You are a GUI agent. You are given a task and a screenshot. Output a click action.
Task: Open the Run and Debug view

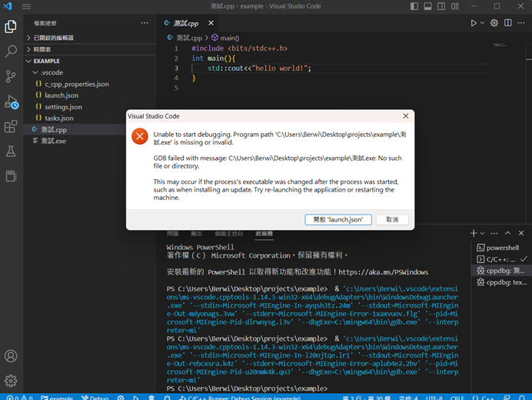coord(11,102)
